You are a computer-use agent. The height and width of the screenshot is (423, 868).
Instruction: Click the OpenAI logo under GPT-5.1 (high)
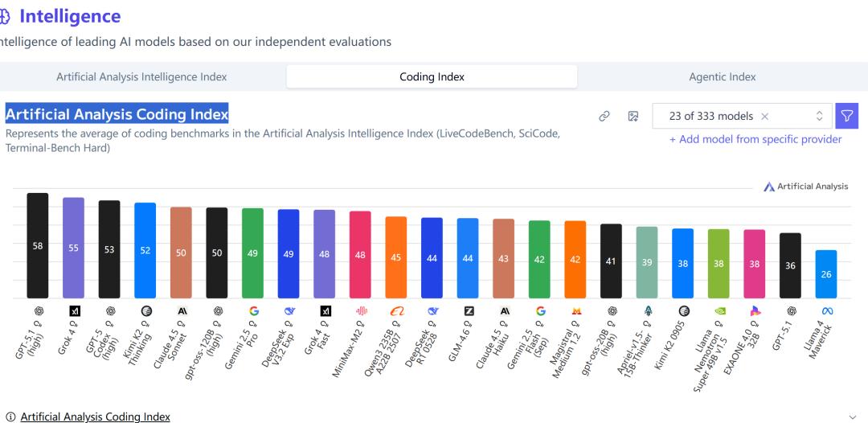(38, 310)
